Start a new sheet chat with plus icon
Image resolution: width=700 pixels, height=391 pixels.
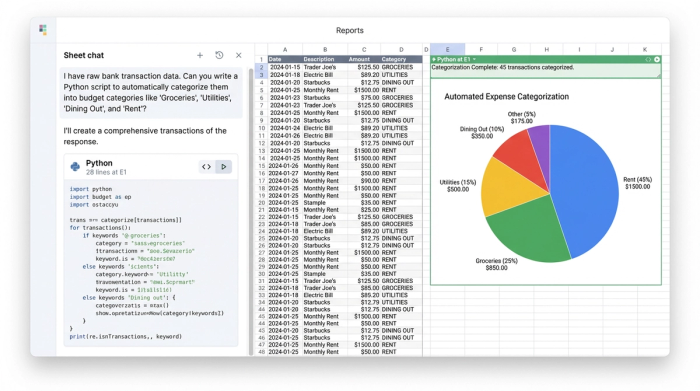200,55
